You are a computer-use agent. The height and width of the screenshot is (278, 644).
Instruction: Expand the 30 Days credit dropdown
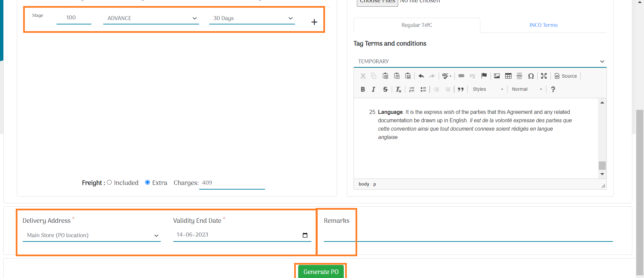click(252, 18)
